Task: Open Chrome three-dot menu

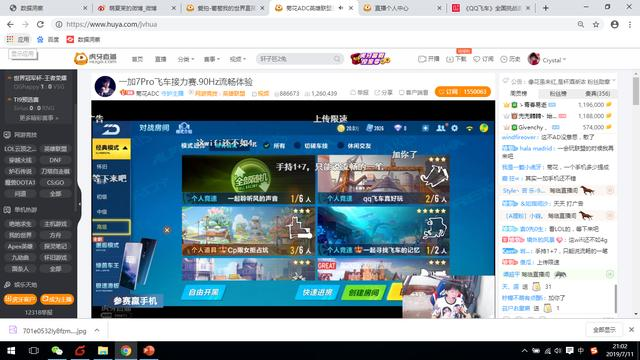Action: [x=630, y=24]
